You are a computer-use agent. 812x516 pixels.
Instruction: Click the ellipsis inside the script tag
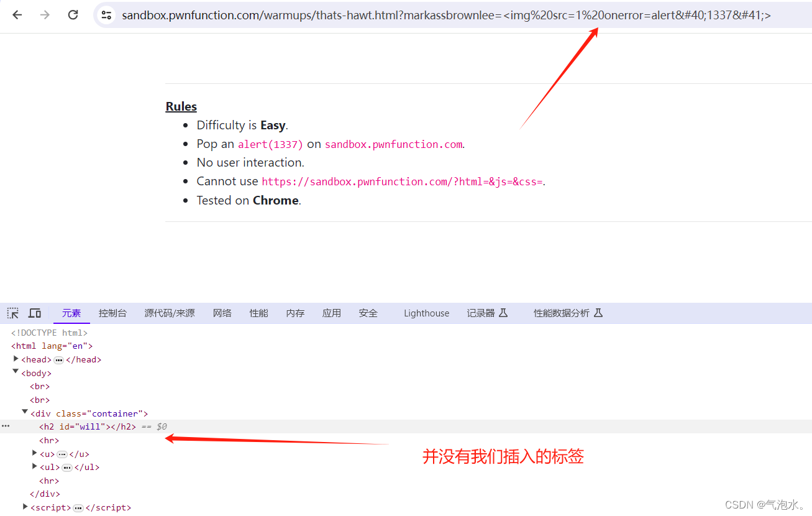pos(78,508)
